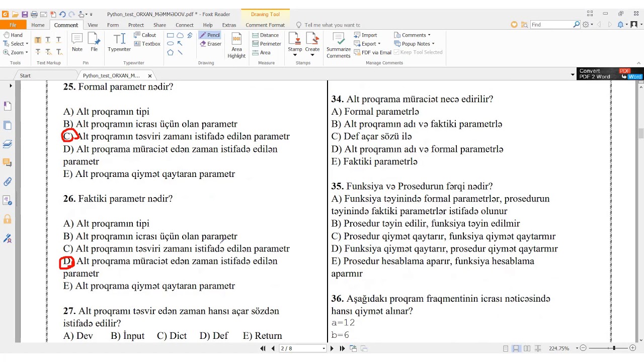The width and height of the screenshot is (644, 362).
Task: Pick the Polygon drawing shape
Action: click(x=170, y=52)
